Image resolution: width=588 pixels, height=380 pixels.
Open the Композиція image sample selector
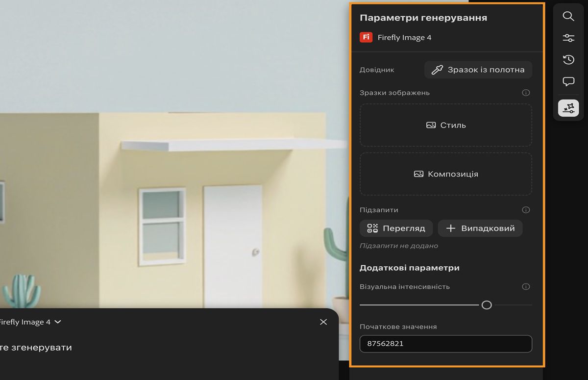[445, 174]
